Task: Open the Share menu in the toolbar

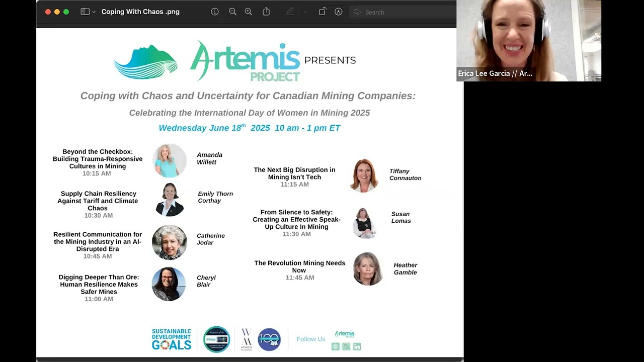Action: 266,12
